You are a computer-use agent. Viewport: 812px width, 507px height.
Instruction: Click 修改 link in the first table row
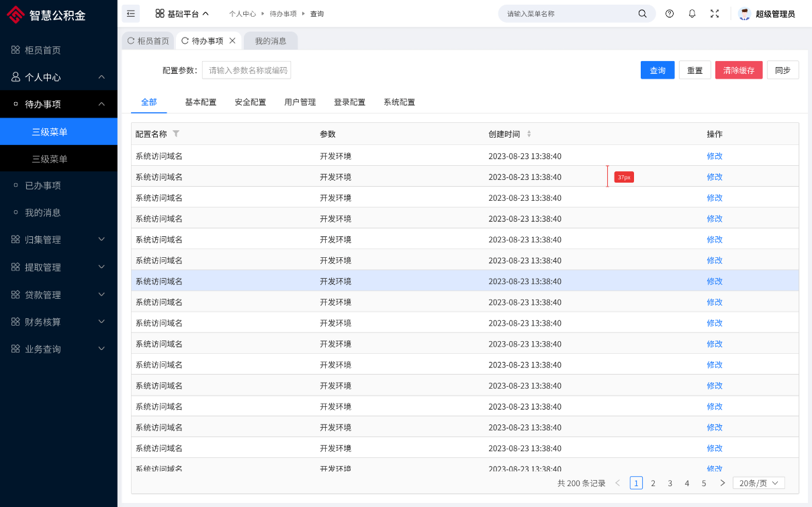click(715, 156)
